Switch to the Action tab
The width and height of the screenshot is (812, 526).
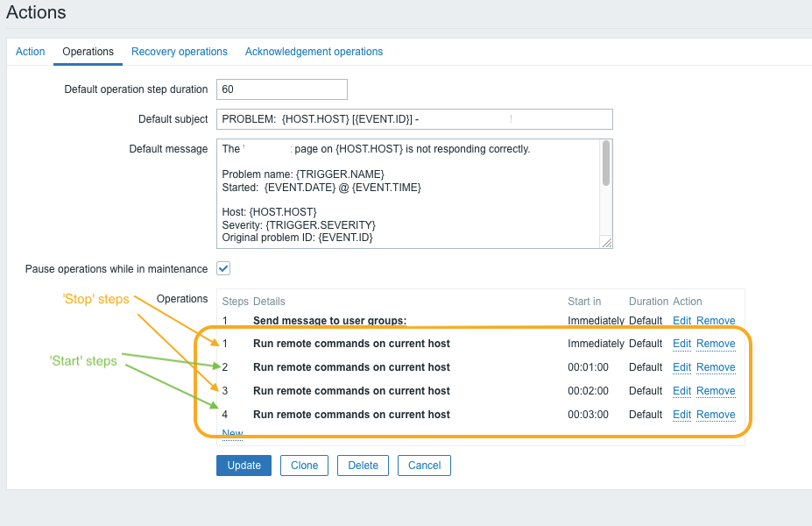pos(30,52)
